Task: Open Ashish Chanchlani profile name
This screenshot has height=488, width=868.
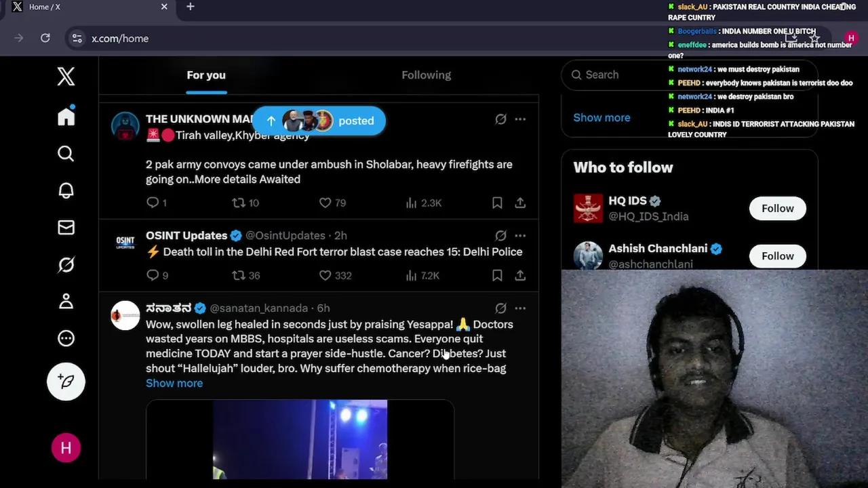Action: 658,248
